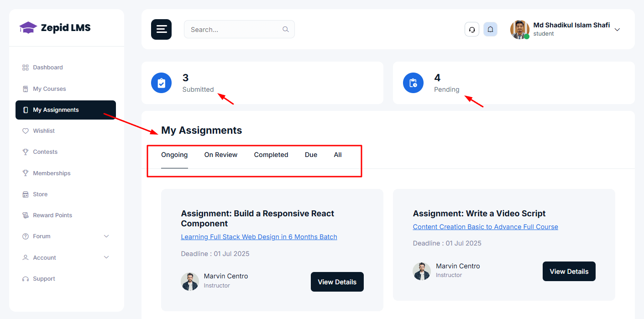Open the notifications bell

pyautogui.click(x=490, y=29)
